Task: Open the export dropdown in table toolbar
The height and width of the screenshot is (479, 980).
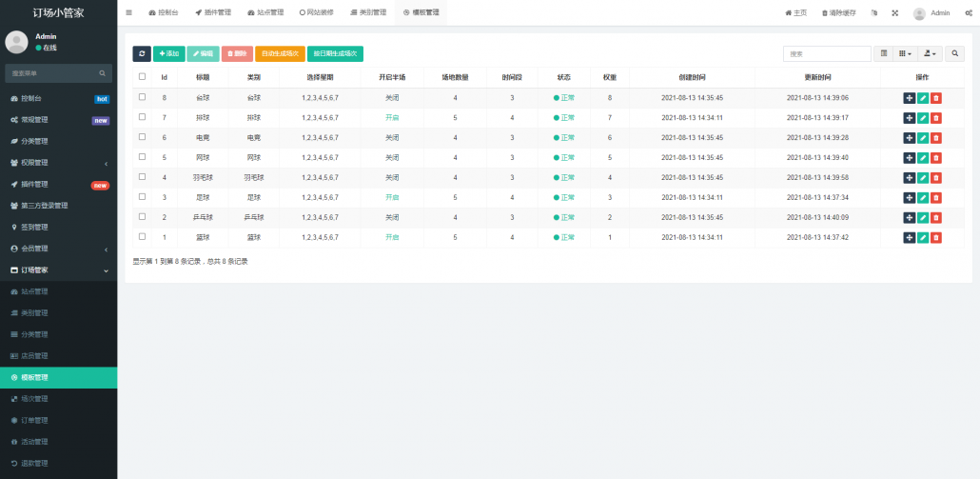Action: [x=931, y=54]
